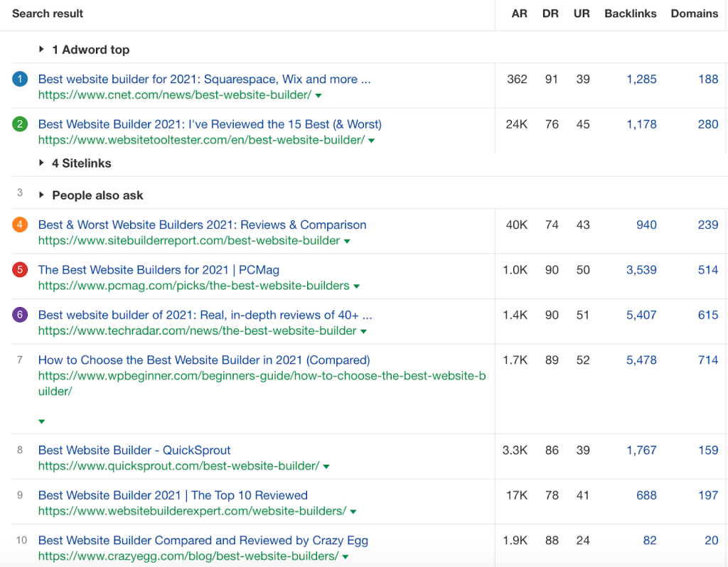Open backlinks count 3,539 for PCMag
Viewport: 728px width, 567px height.
pos(641,269)
